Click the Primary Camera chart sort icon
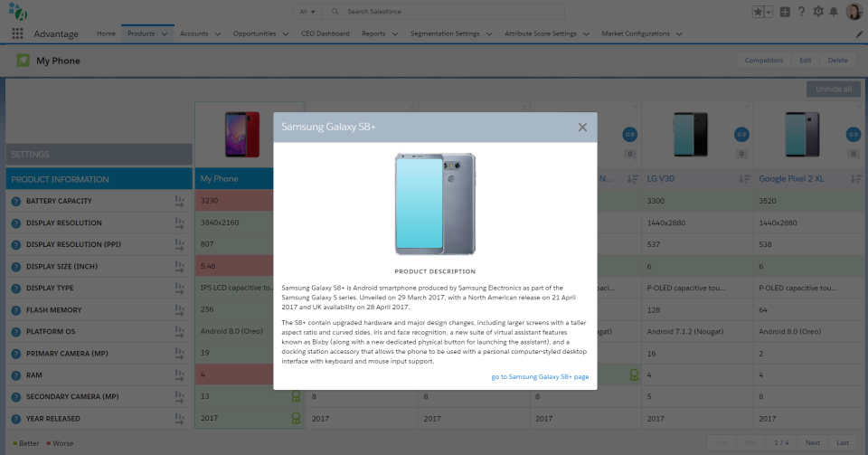The image size is (868, 455). click(179, 353)
